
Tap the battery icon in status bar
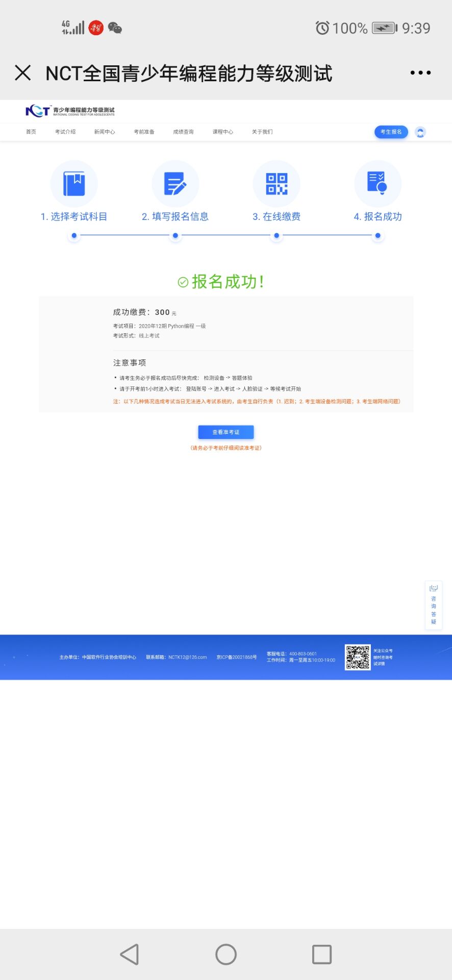385,28
